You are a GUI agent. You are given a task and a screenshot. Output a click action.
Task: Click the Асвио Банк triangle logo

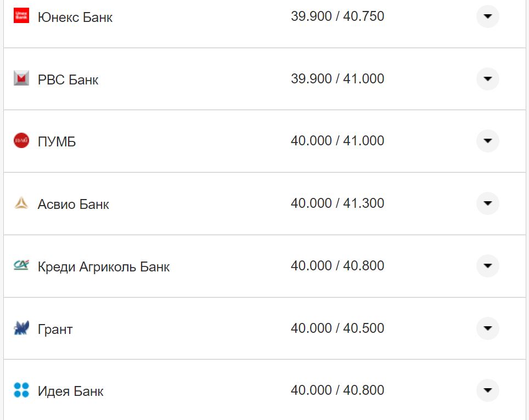(x=21, y=203)
